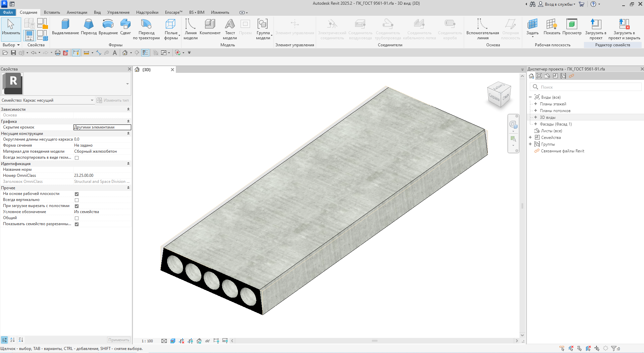Viewport: 644px width, 353px height.
Task: Enable the 'Всегда вертикально' checkbox
Action: click(x=77, y=200)
